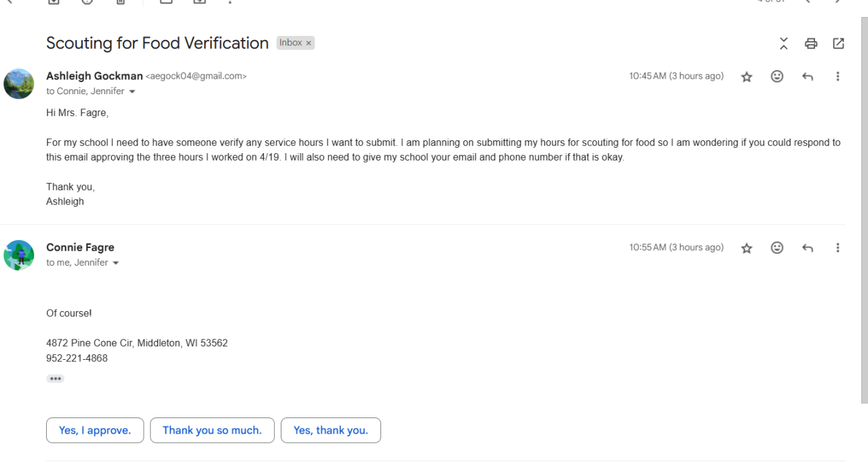Choose the "Yes, thank you." smart reply
The image size is (868, 471).
330,430
